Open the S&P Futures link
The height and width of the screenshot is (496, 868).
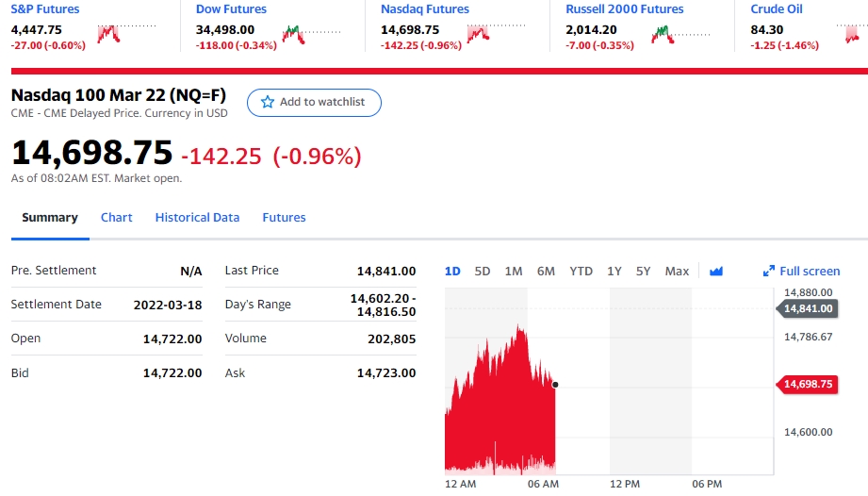point(45,8)
